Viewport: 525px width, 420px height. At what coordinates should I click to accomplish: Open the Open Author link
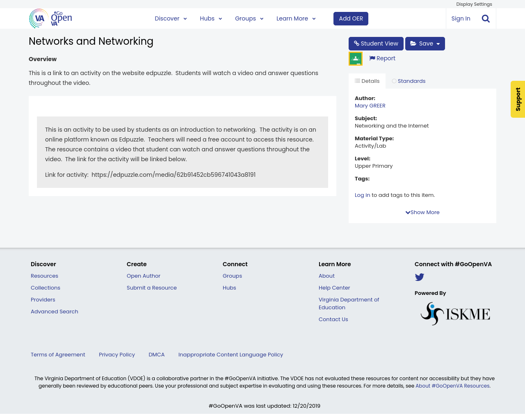pyautogui.click(x=144, y=276)
